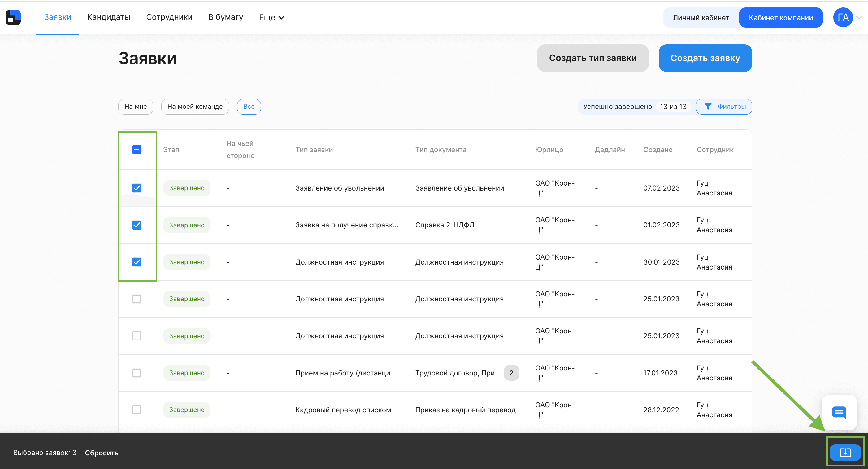Open the ГА profile avatar

pyautogui.click(x=843, y=17)
